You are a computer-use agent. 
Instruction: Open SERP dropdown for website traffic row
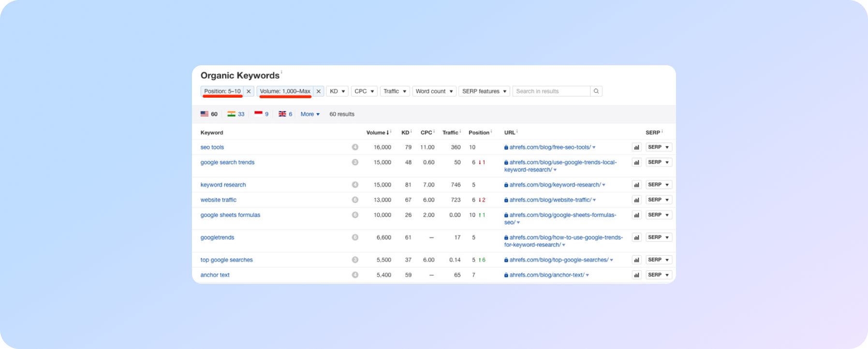point(659,200)
